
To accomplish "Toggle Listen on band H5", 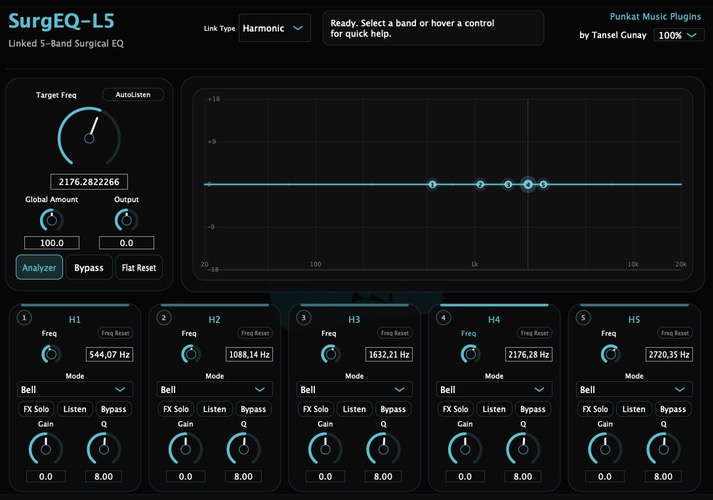I will 633,409.
